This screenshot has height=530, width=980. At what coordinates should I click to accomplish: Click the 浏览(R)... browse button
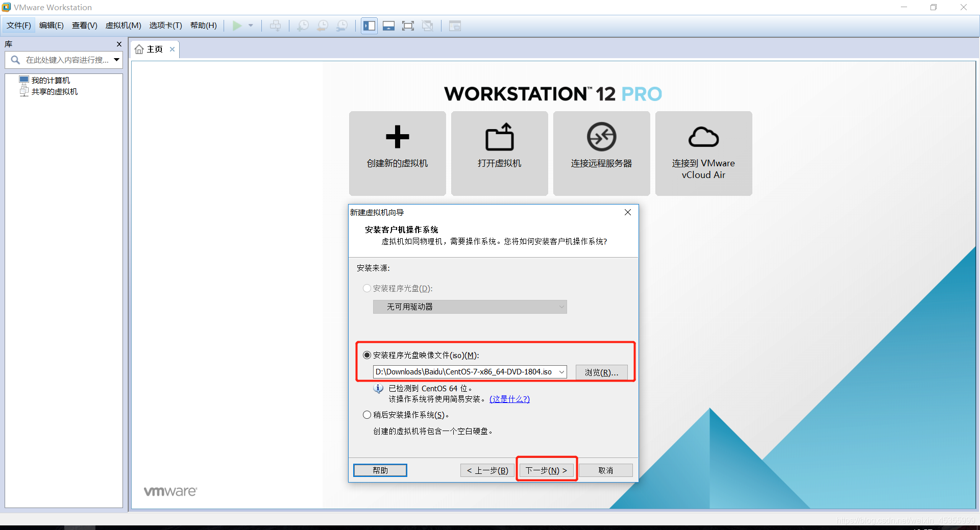click(602, 372)
